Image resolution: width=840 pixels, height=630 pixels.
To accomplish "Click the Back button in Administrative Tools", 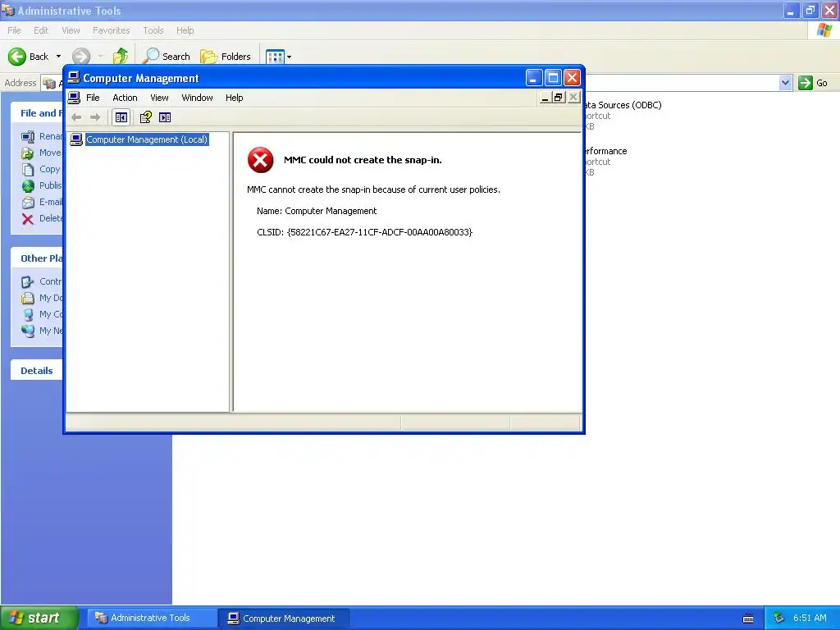I will [29, 57].
